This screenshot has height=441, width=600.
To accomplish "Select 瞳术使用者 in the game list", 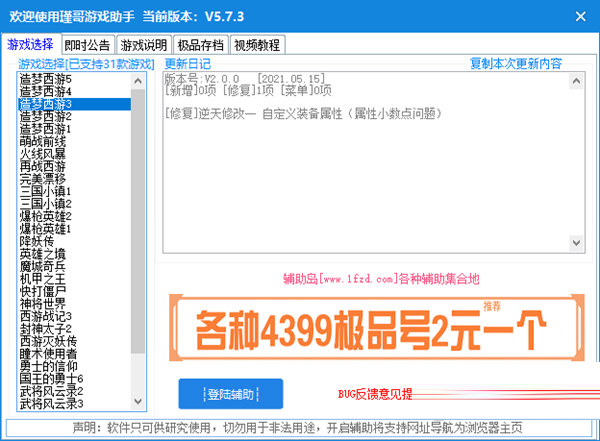I will (x=75, y=354).
